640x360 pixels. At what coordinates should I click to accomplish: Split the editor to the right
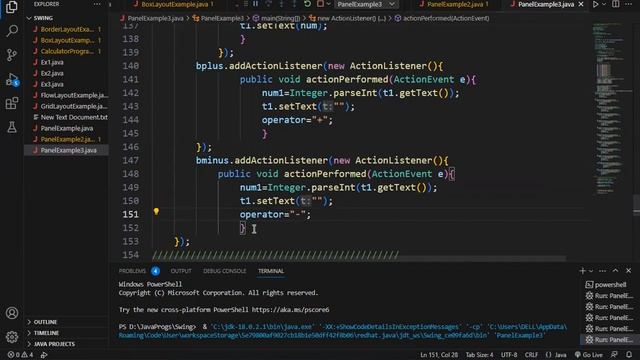coord(616,4)
